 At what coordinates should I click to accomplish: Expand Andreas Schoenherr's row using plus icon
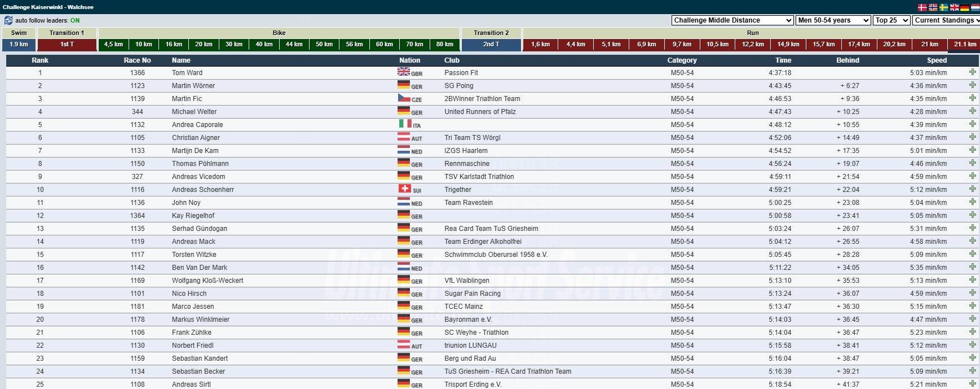pos(973,189)
